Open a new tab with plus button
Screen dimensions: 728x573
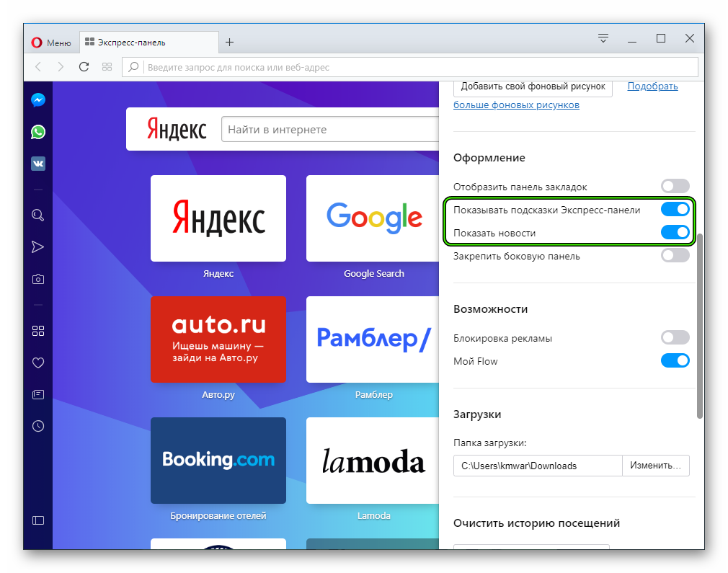point(229,43)
